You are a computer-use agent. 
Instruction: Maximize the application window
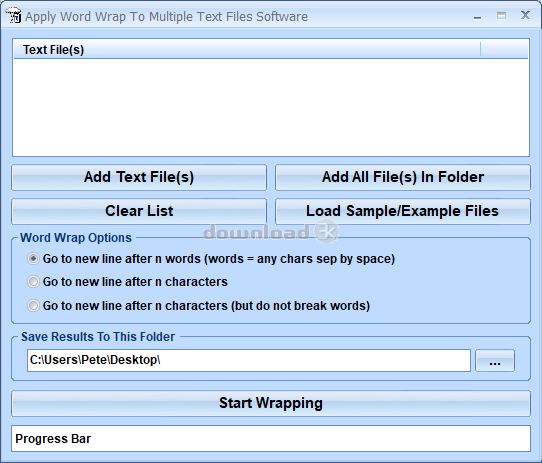(x=501, y=16)
